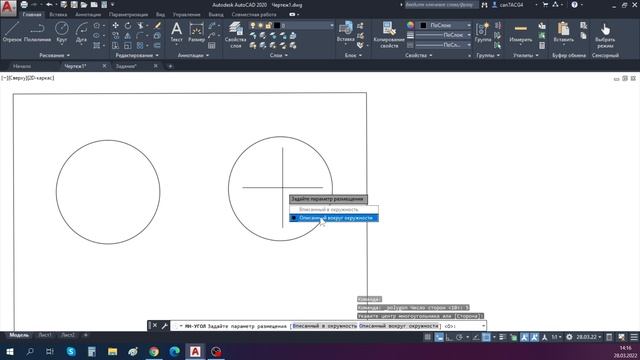Choose the Rotate tool in the Редактирование panel

click(x=128, y=25)
